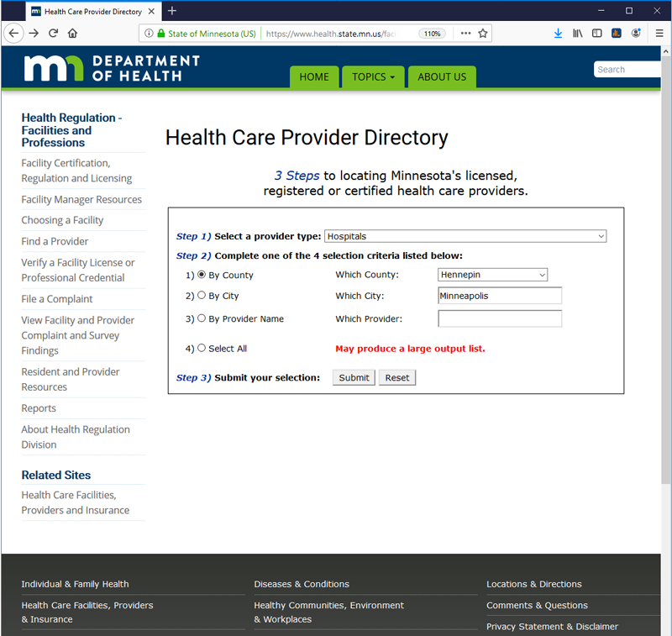This screenshot has height=636, width=672.
Task: Open the Which County dropdown showing Hennepin
Action: coord(492,275)
